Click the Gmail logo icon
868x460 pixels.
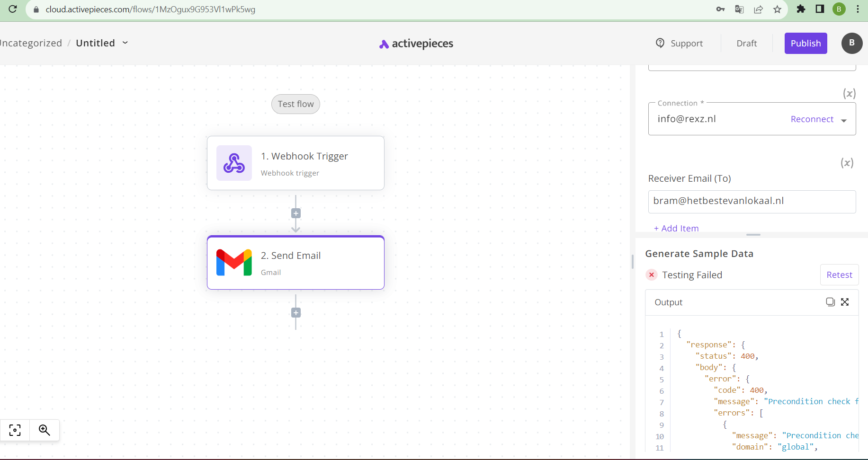(x=234, y=263)
